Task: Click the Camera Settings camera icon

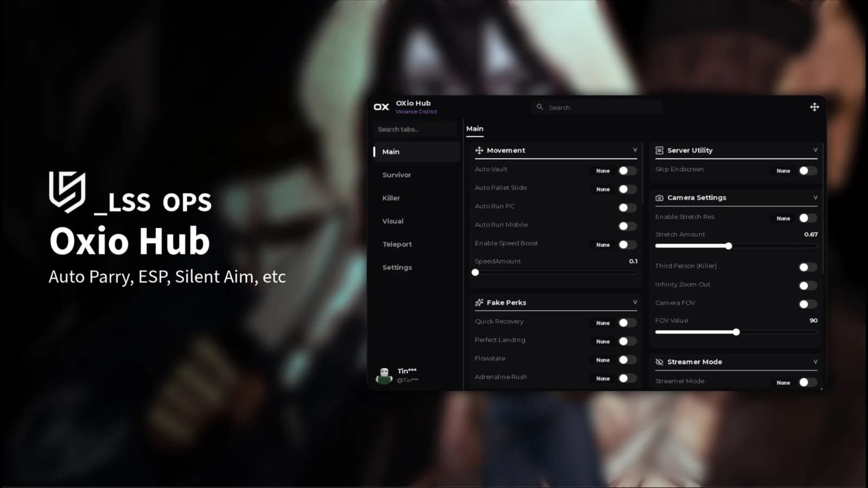Action: coord(659,198)
